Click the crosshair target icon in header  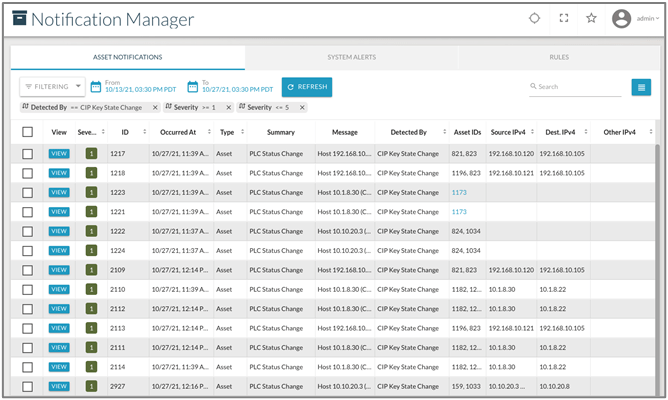point(534,18)
